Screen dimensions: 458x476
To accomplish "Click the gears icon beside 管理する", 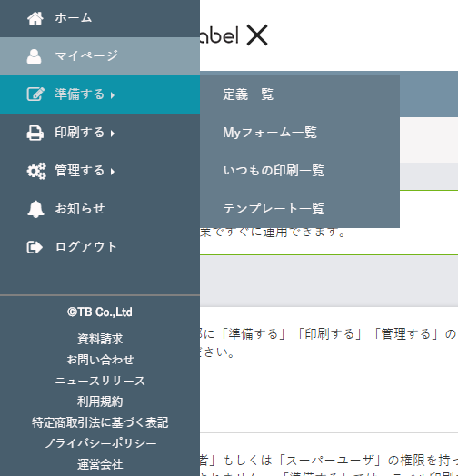I will point(36,171).
